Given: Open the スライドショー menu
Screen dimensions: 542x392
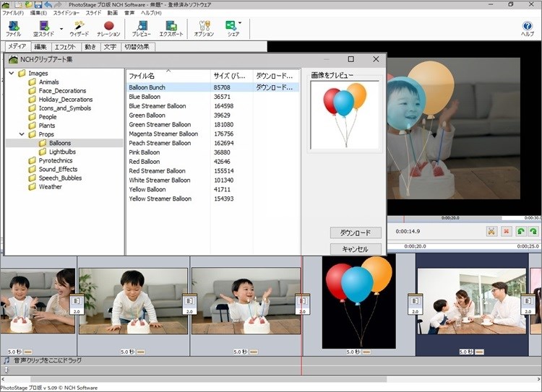Looking at the screenshot, I should tap(66, 13).
